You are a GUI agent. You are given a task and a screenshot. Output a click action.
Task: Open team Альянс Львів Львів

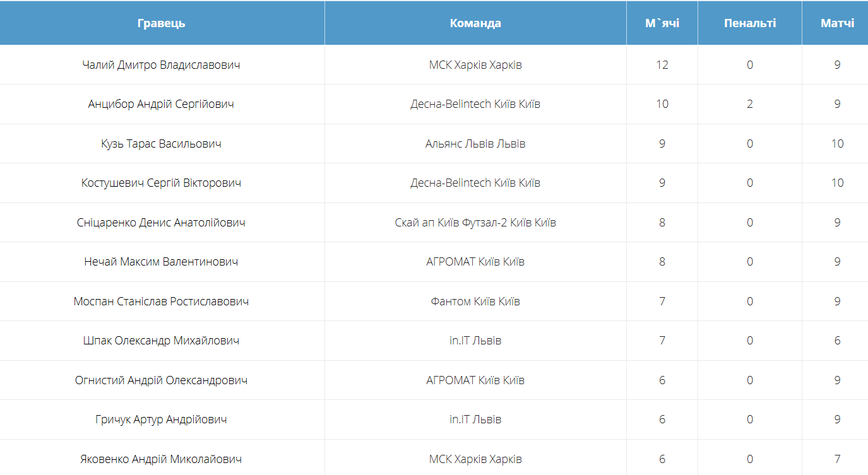(475, 144)
